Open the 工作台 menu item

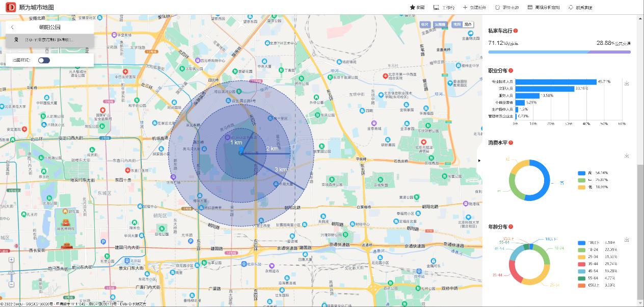click(x=444, y=8)
